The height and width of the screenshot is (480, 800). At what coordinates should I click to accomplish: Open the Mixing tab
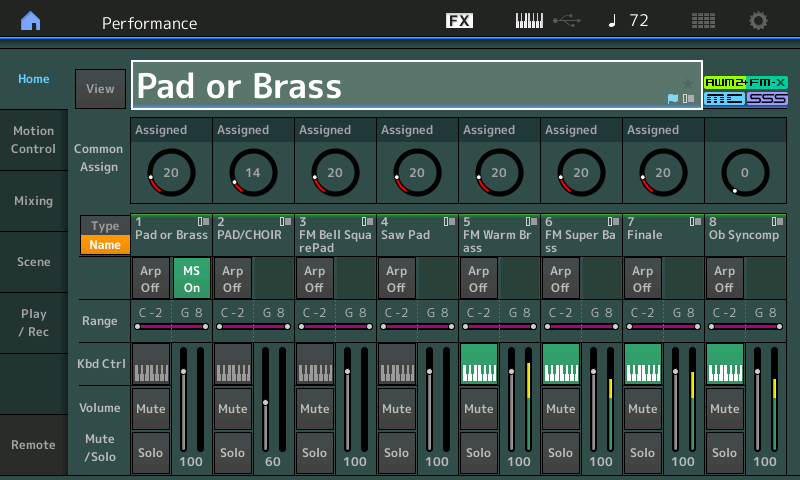(x=33, y=201)
